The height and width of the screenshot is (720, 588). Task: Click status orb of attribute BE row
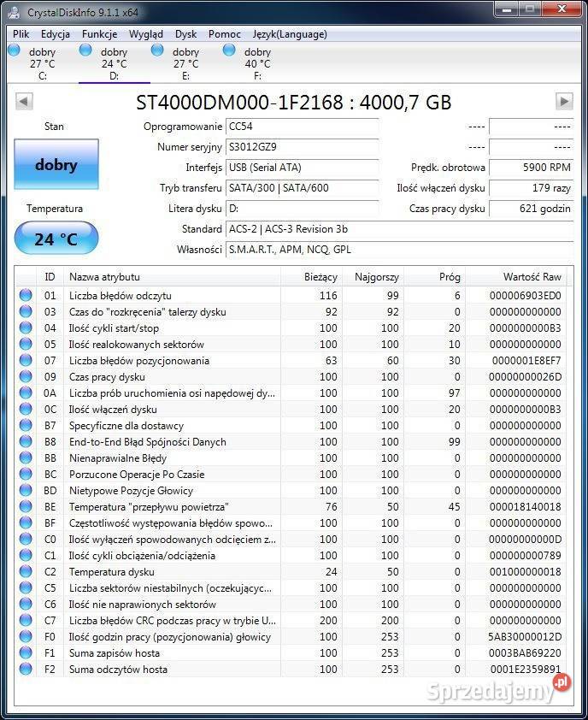pyautogui.click(x=26, y=506)
